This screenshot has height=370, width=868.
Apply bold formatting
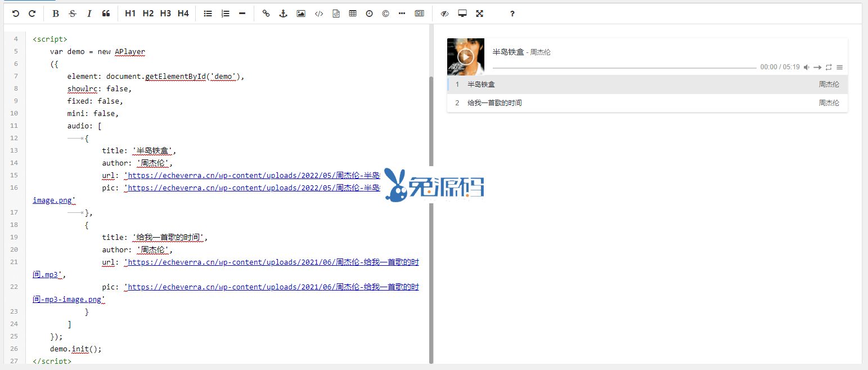55,14
